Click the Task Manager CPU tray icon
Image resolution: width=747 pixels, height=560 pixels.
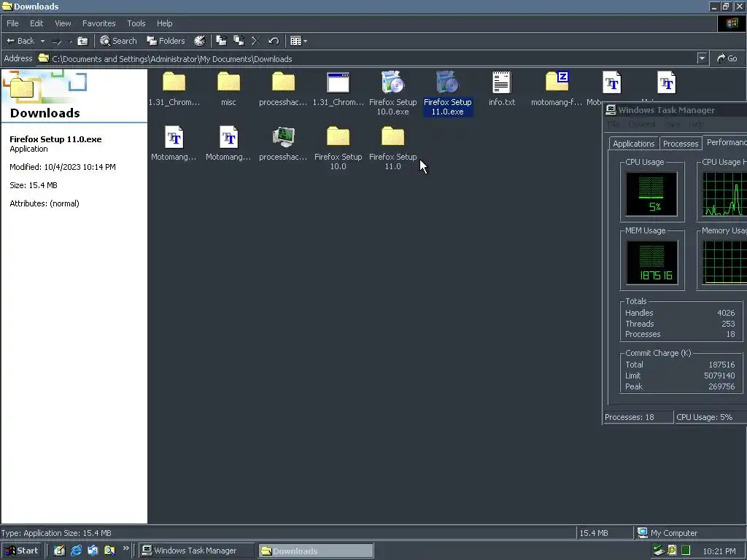686,551
